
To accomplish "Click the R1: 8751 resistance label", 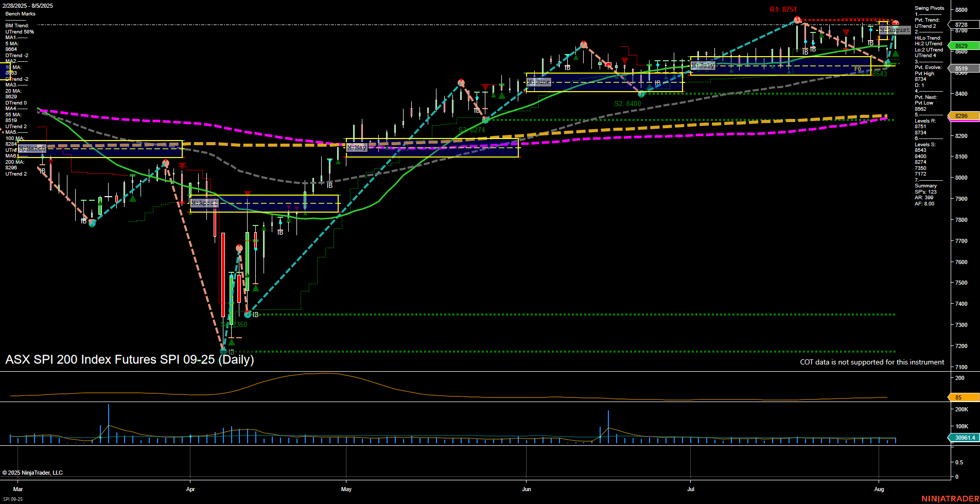I will point(783,9).
